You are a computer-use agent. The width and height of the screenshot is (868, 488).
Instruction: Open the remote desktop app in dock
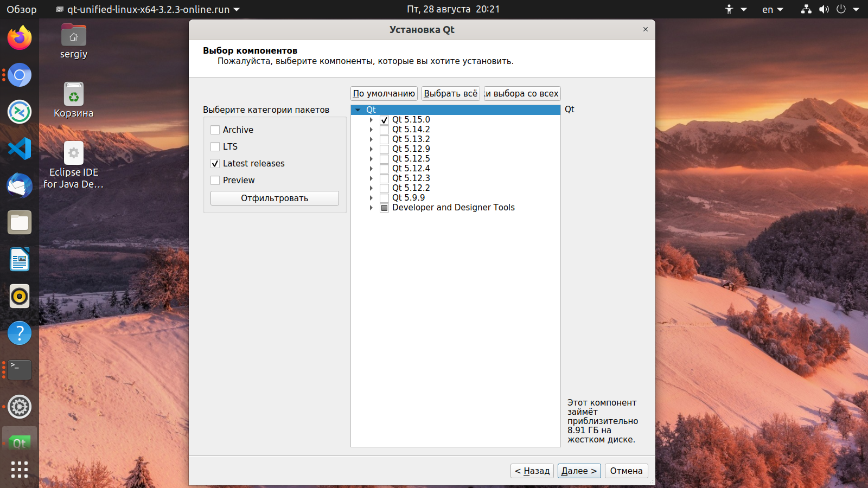pos(20,112)
